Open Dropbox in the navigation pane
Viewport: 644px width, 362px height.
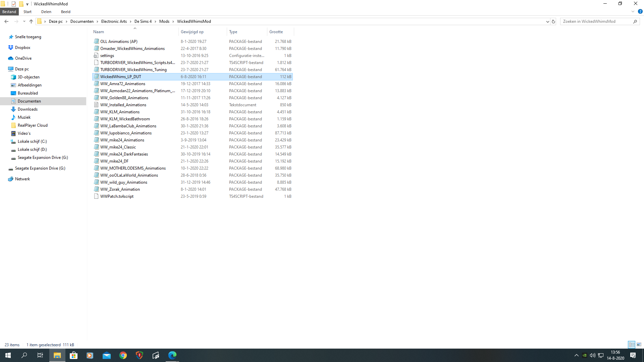coord(22,48)
